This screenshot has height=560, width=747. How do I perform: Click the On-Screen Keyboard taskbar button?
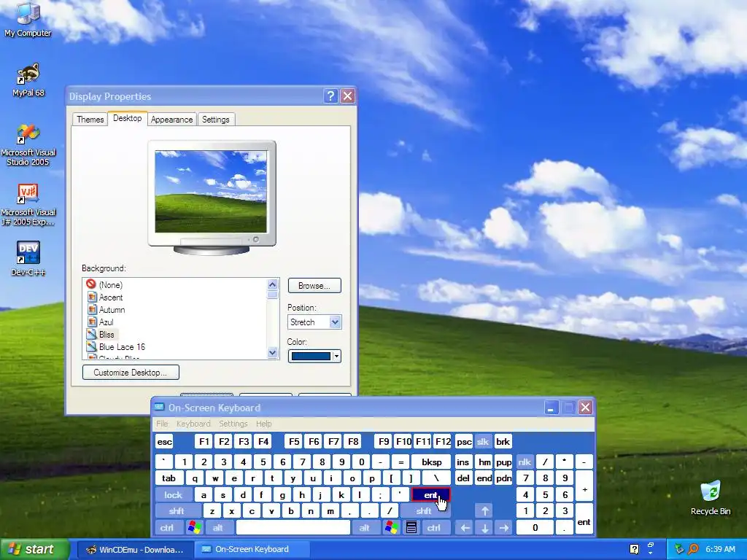(252, 550)
